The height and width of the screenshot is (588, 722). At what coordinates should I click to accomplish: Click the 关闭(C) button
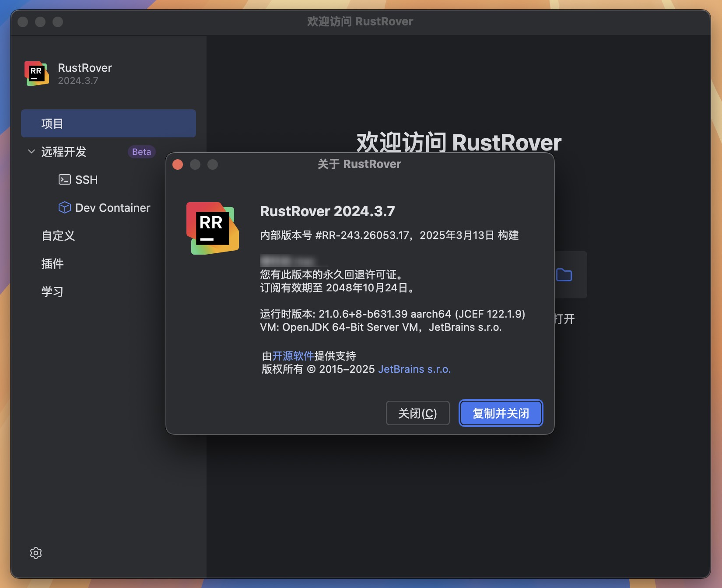(417, 413)
